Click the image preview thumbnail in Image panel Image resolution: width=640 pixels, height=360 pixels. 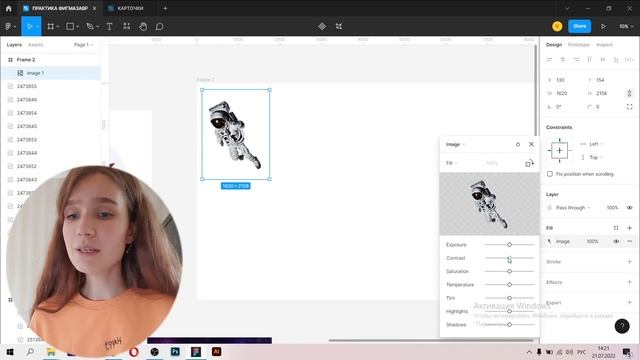(489, 204)
